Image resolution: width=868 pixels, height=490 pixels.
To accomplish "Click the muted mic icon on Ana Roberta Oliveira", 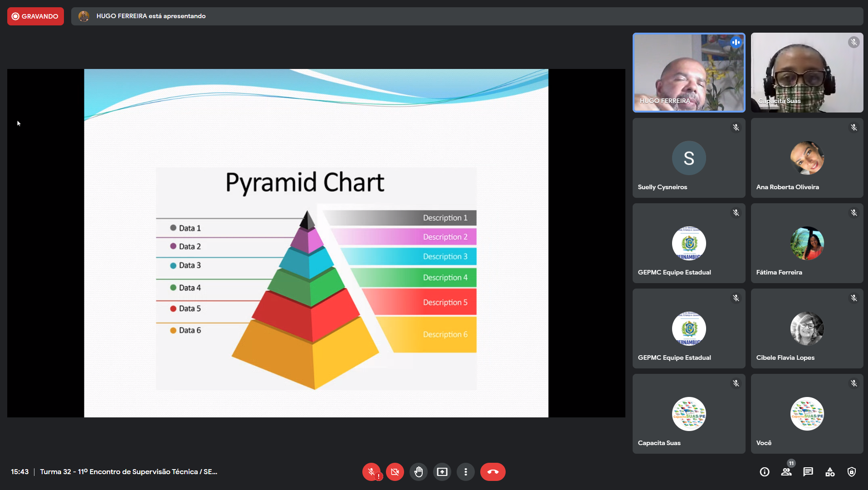I will (854, 127).
